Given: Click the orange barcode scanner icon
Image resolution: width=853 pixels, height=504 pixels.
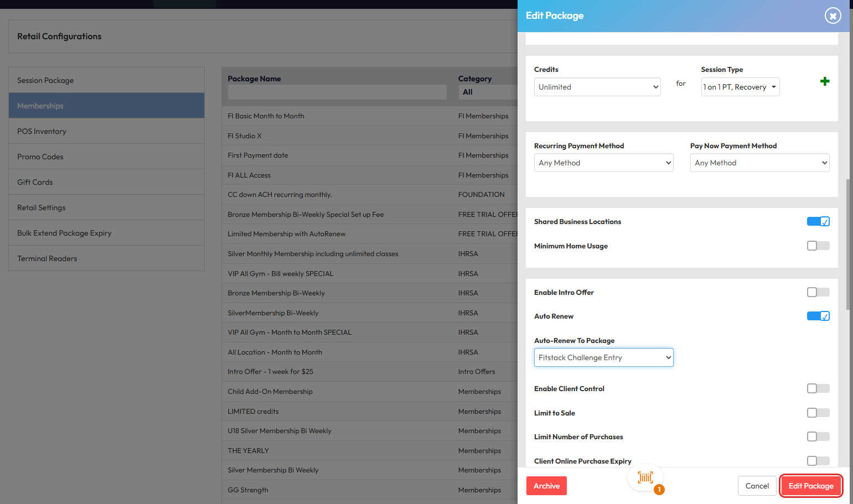Looking at the screenshot, I should (645, 477).
